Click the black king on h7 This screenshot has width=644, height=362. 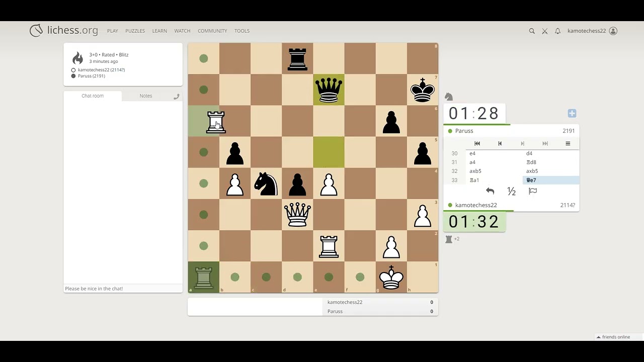click(423, 90)
